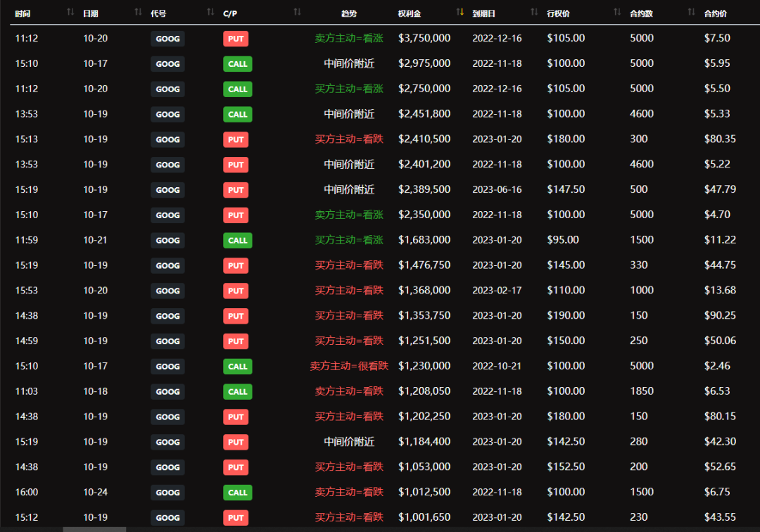Click the GOOG badge in the $1,230,000 row

point(167,367)
